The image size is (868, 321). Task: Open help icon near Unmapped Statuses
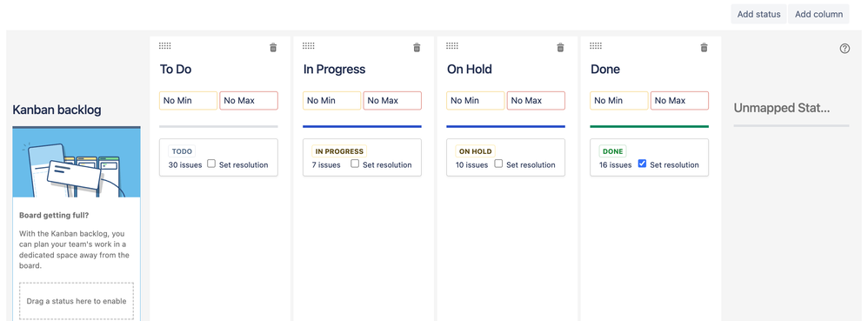tap(845, 49)
